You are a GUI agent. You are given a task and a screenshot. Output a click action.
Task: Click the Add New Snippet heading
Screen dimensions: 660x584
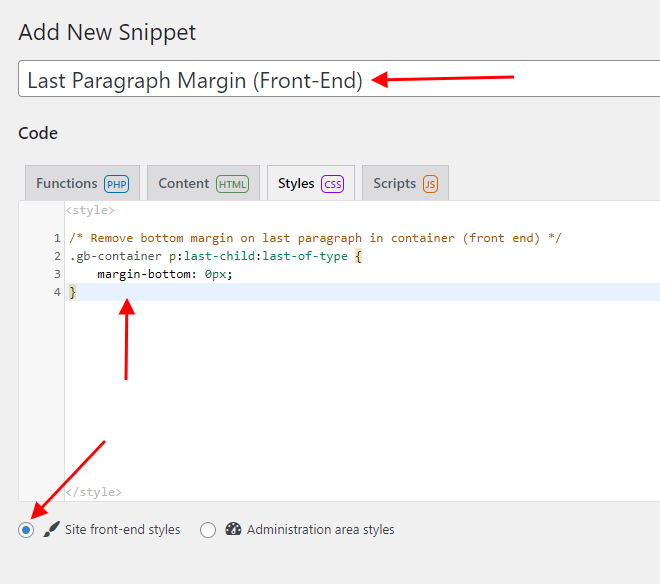[107, 32]
